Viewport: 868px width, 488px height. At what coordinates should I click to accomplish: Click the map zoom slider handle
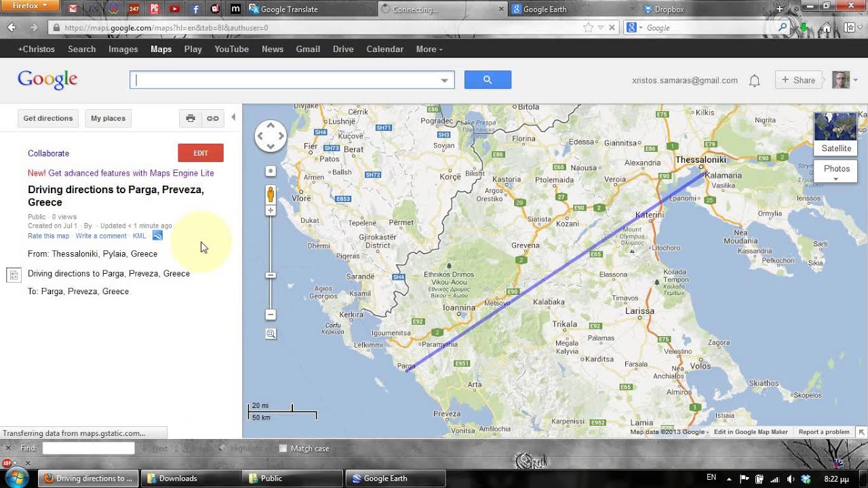271,275
